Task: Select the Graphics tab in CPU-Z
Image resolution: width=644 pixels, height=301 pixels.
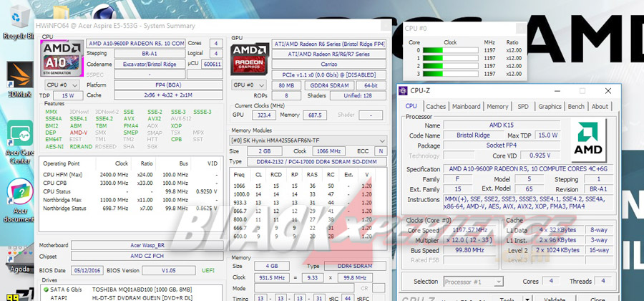Action: [x=550, y=107]
